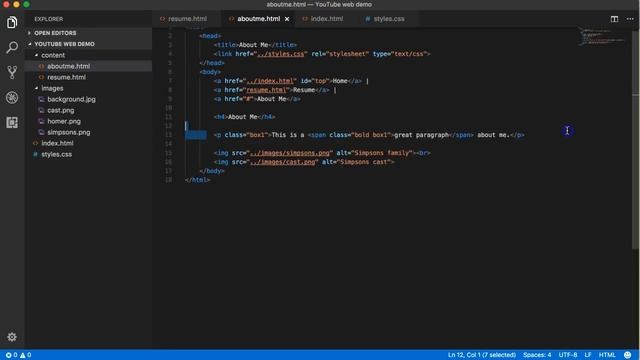Click the feedback smiley in status bar
This screenshot has width=640, height=360.
pos(627,355)
